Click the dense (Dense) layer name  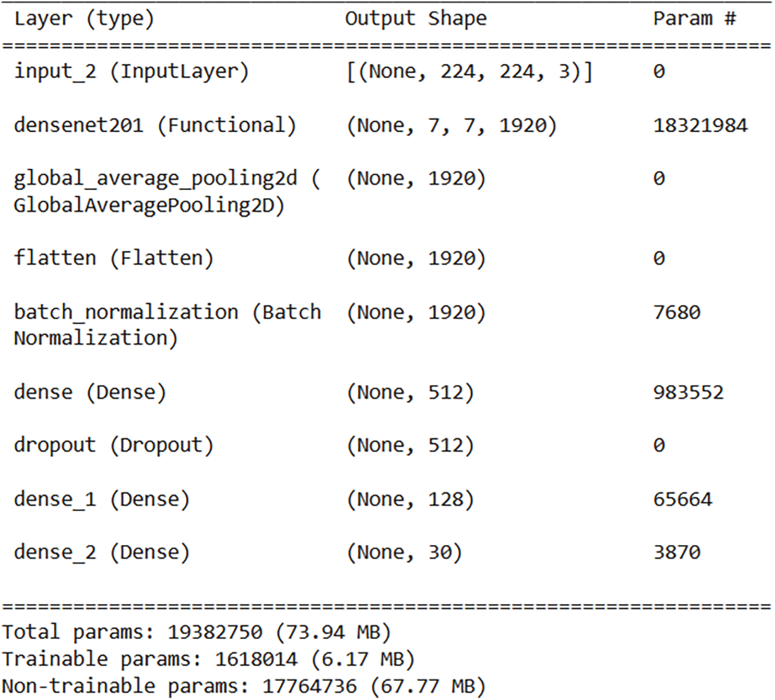point(90,392)
